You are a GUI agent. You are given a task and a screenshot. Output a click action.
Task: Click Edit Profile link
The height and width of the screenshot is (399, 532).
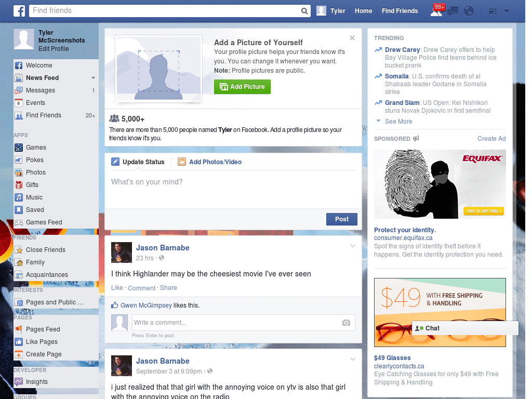click(54, 49)
